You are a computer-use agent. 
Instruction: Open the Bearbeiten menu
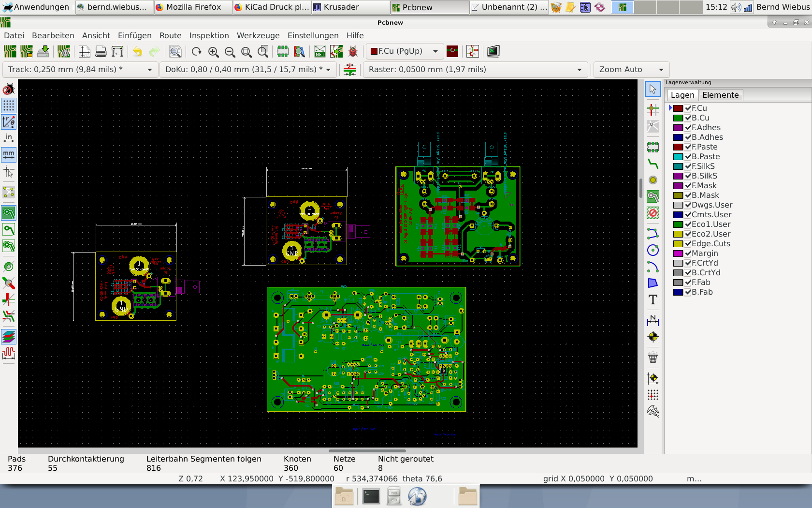point(53,36)
